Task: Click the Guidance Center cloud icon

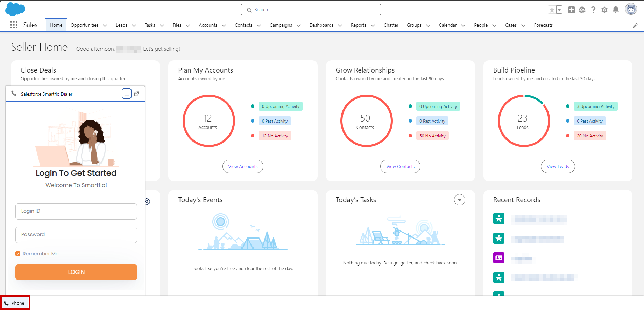Action: pyautogui.click(x=582, y=10)
